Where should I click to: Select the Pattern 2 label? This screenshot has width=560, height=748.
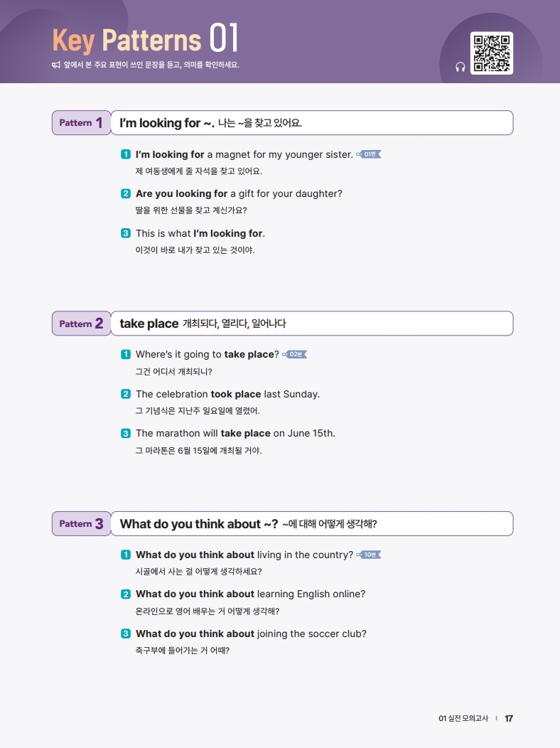81,324
